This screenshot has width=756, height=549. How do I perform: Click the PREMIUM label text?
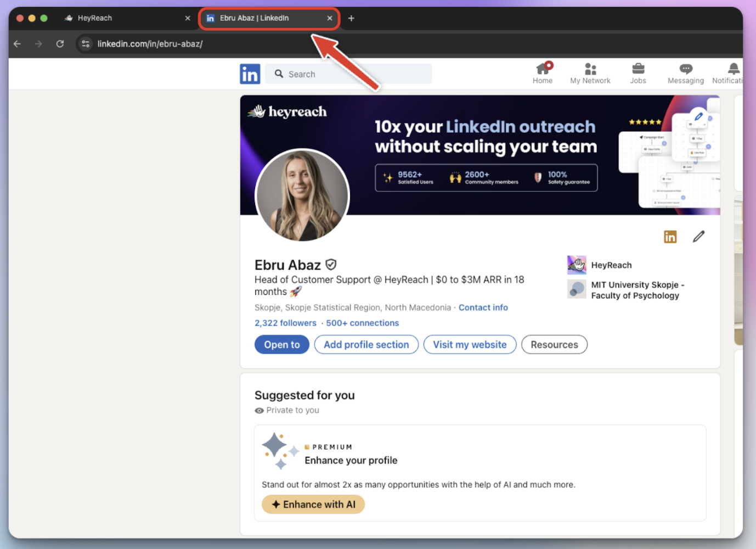(x=332, y=447)
